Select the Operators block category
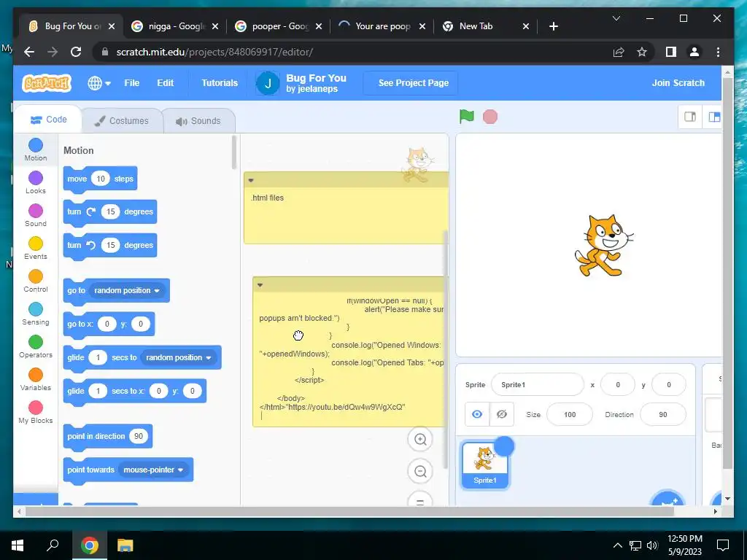This screenshot has width=747, height=560. coord(36,346)
